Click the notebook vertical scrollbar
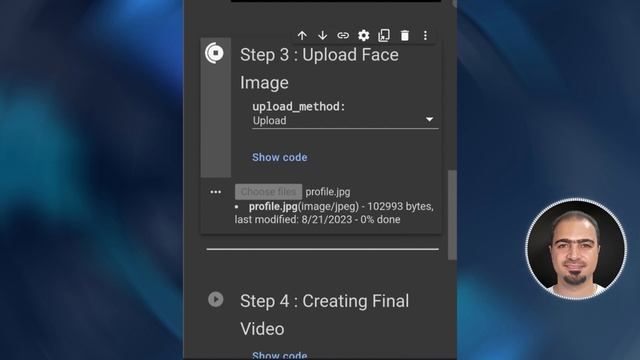Viewport: 640px width, 360px height. tap(452, 215)
